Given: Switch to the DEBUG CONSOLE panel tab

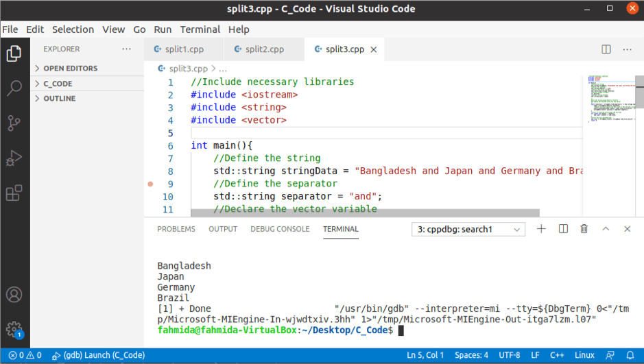Looking at the screenshot, I should click(x=280, y=229).
